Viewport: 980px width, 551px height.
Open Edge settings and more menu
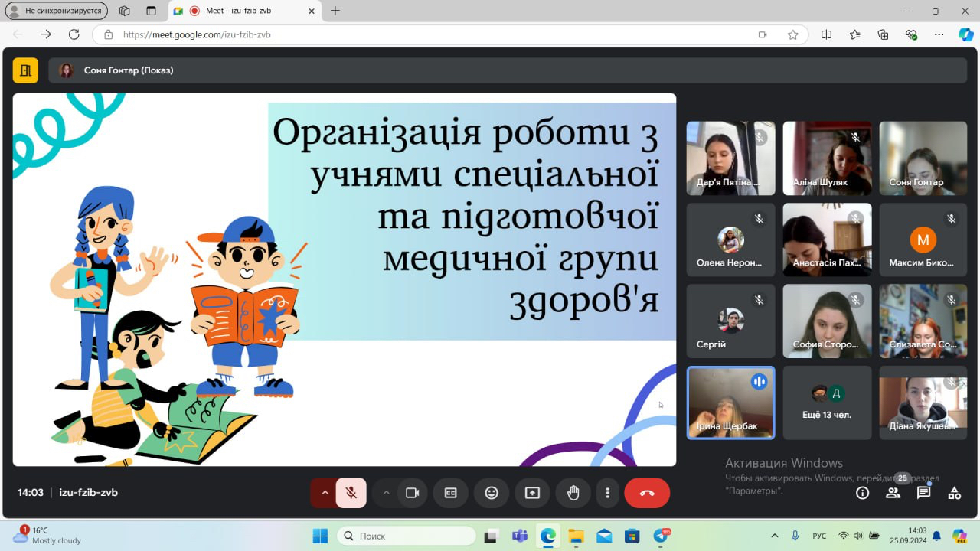939,34
